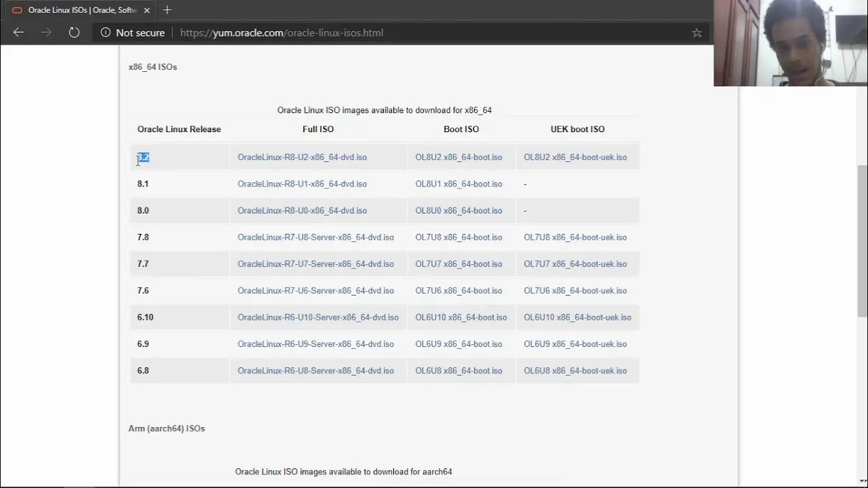The width and height of the screenshot is (868, 488).
Task: Click the Oracle Linux Release column header
Action: point(179,129)
